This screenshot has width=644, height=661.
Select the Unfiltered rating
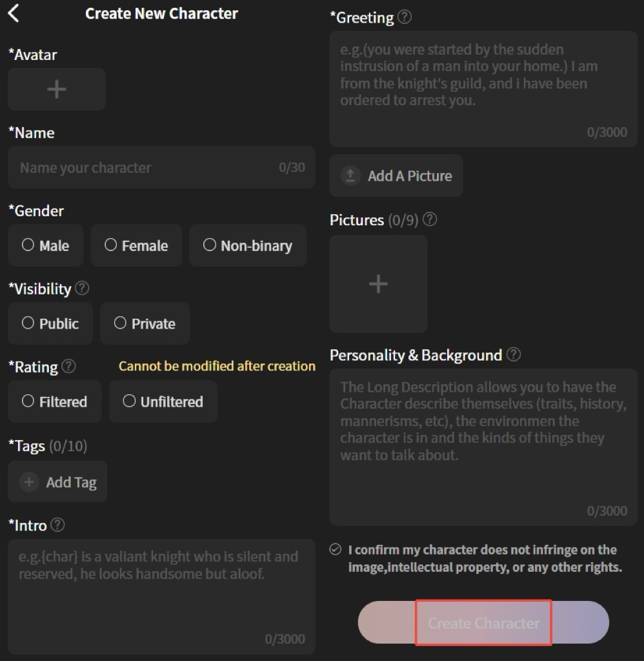(163, 402)
